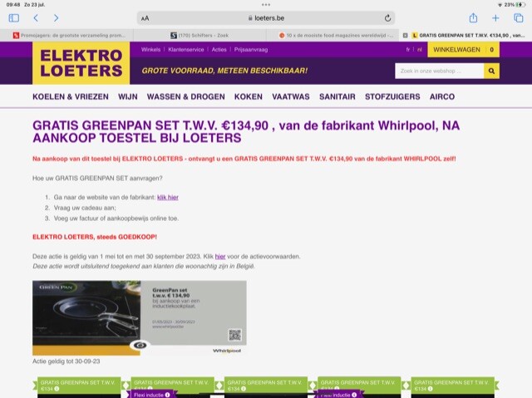The height and width of the screenshot is (398, 532).
Task: Open the Koken menu
Action: (249, 96)
